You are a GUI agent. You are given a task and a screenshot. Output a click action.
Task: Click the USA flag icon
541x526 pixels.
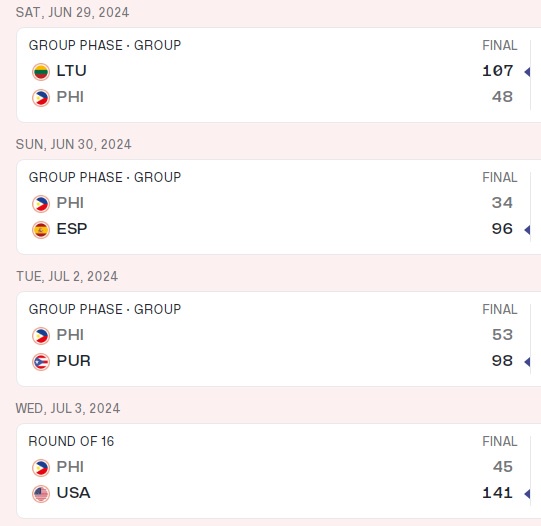click(41, 494)
